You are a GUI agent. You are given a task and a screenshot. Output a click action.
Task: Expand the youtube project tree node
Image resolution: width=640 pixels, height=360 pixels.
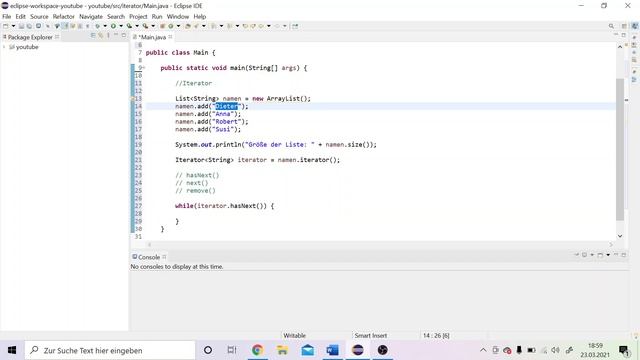coord(4,47)
